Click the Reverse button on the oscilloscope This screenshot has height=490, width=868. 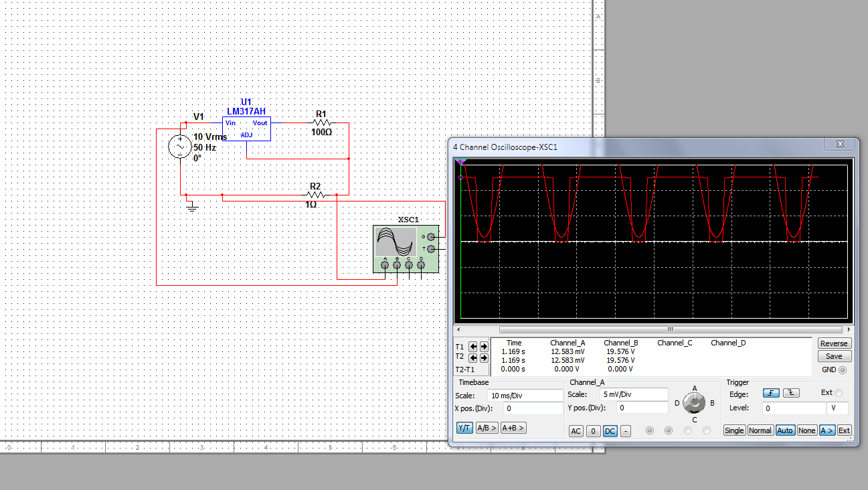pos(834,343)
